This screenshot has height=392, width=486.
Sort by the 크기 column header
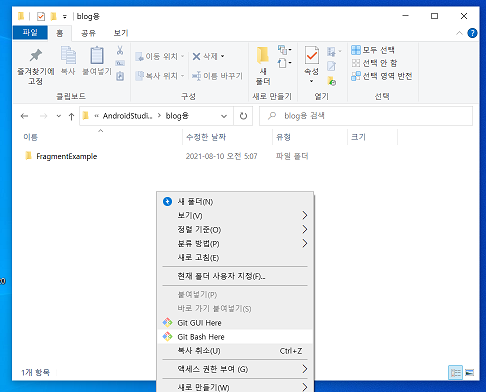click(358, 137)
